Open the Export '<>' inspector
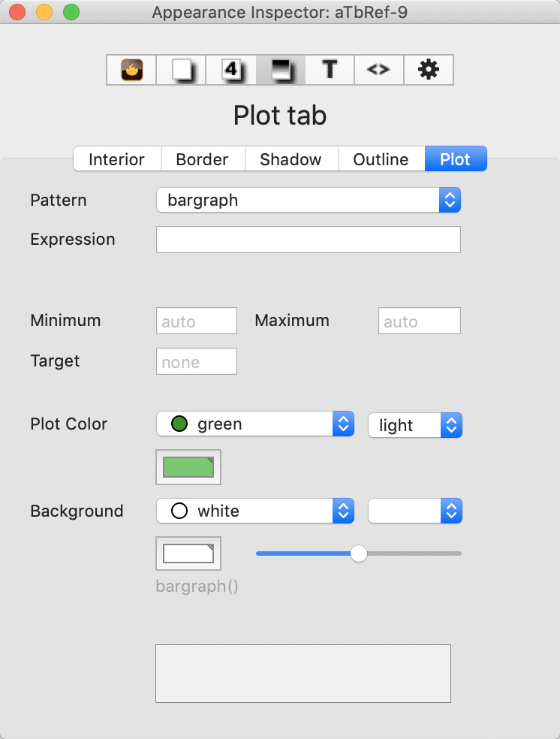The image size is (560, 739). click(x=378, y=70)
